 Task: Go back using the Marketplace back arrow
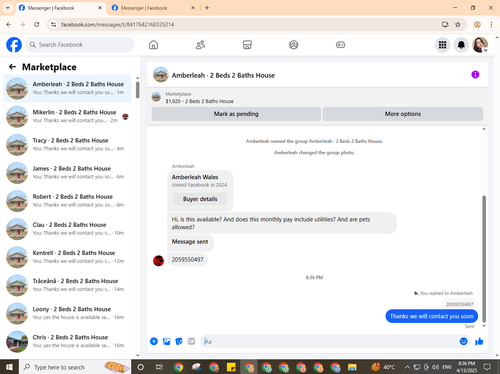(x=12, y=67)
